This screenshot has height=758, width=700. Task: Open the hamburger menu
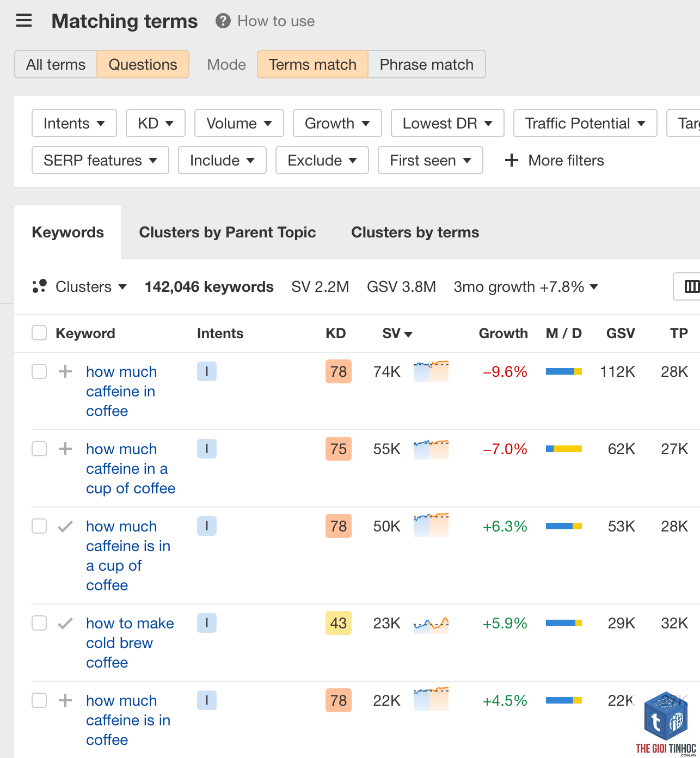tap(24, 21)
